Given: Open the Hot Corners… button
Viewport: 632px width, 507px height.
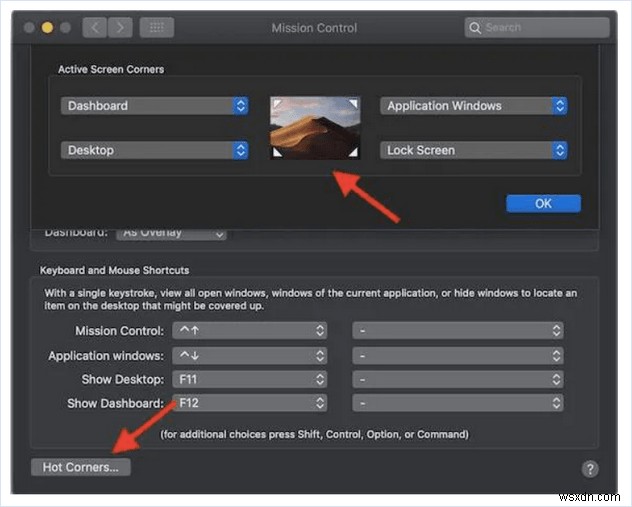Looking at the screenshot, I should [81, 467].
